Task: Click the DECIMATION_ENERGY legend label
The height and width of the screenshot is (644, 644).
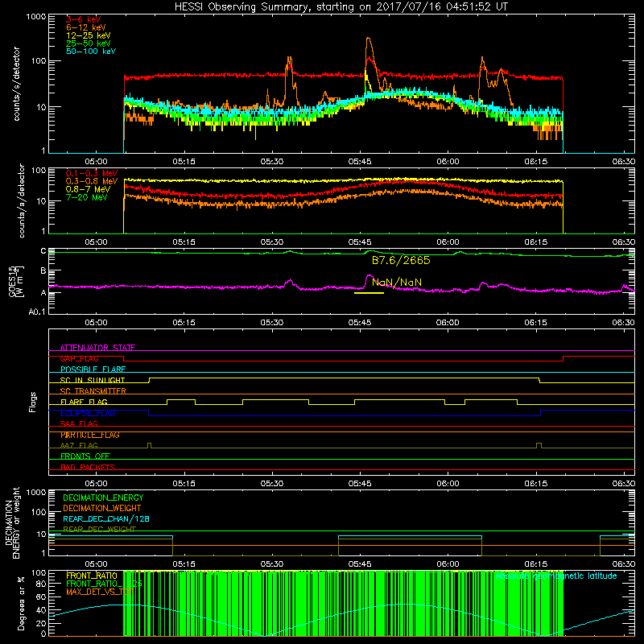Action: tap(103, 497)
